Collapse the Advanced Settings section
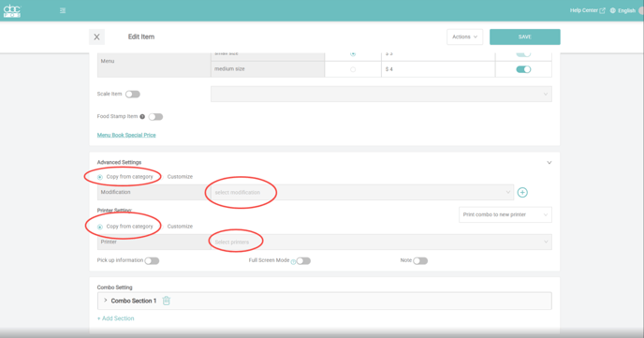644x338 pixels. 549,163
